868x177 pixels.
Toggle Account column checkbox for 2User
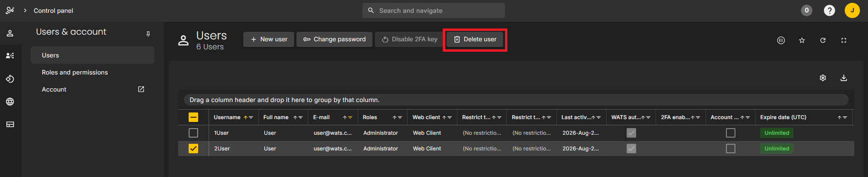click(731, 149)
